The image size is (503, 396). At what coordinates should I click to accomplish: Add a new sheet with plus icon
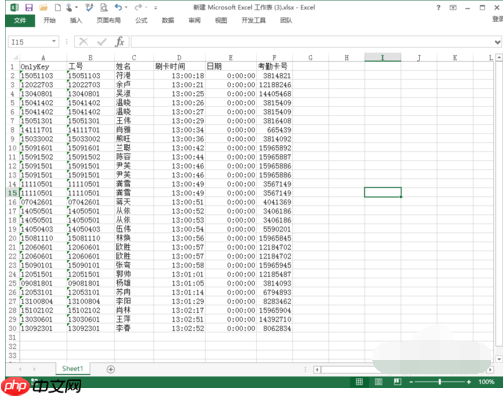(x=111, y=369)
